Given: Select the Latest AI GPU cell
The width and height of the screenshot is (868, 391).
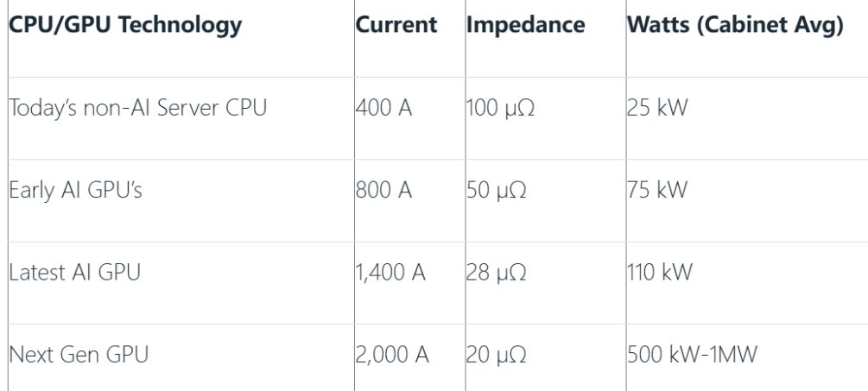Looking at the screenshot, I should [x=75, y=272].
